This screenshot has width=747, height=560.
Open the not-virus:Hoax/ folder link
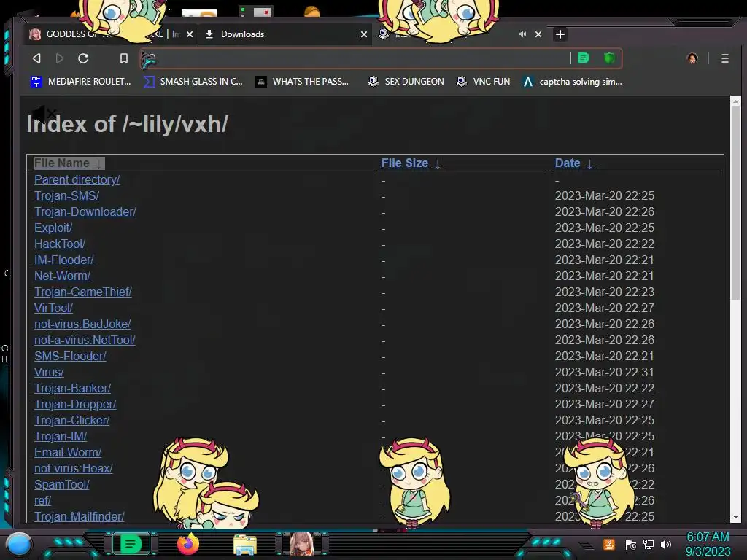[74, 469]
